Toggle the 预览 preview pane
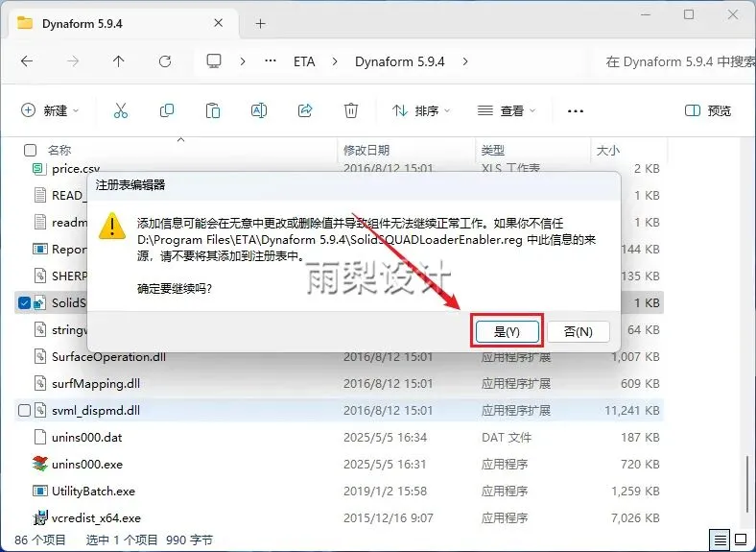The image size is (756, 552). 708,111
